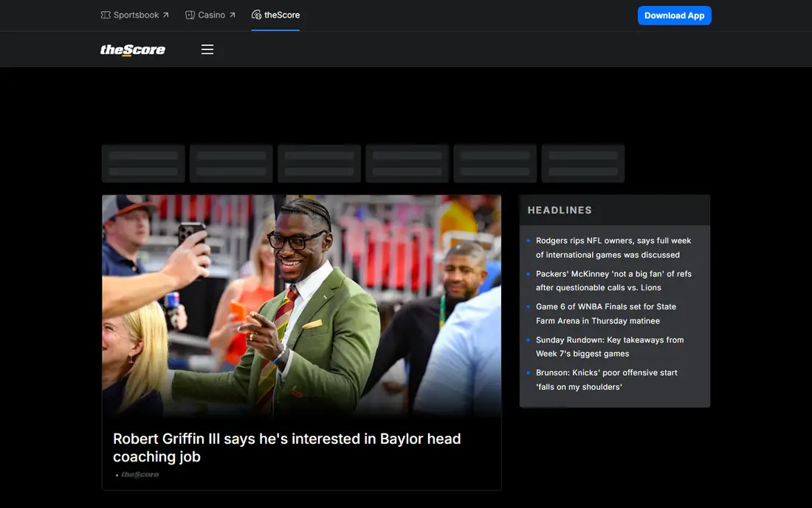Click the Sportsbook ticket icon
The height and width of the screenshot is (508, 812).
click(x=106, y=15)
